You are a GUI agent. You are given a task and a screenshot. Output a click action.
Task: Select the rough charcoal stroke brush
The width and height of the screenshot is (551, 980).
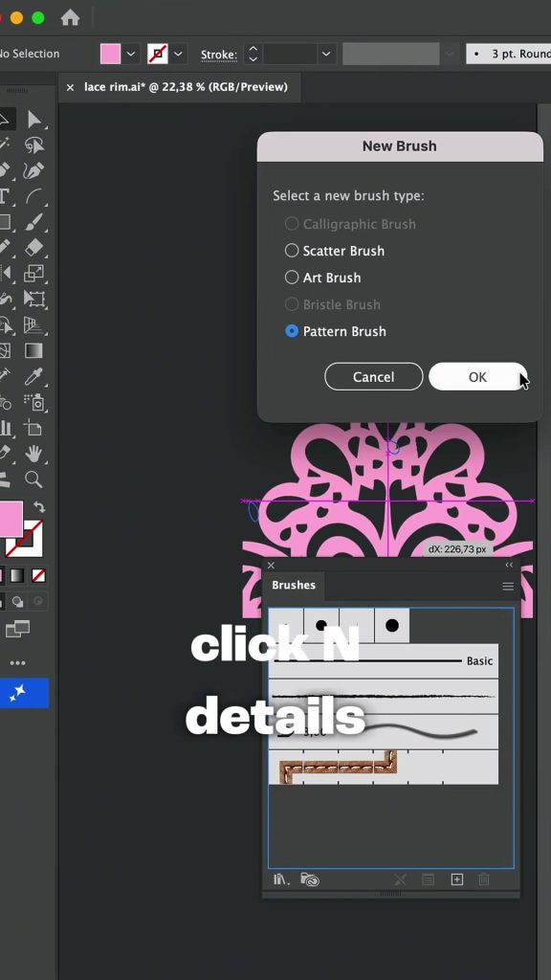(x=384, y=696)
